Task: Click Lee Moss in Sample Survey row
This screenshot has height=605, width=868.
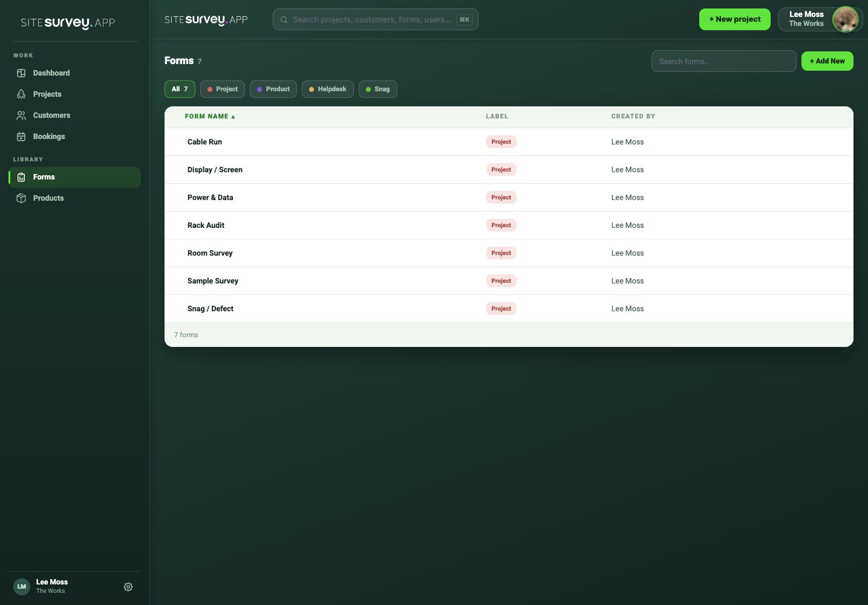Action: click(x=627, y=281)
